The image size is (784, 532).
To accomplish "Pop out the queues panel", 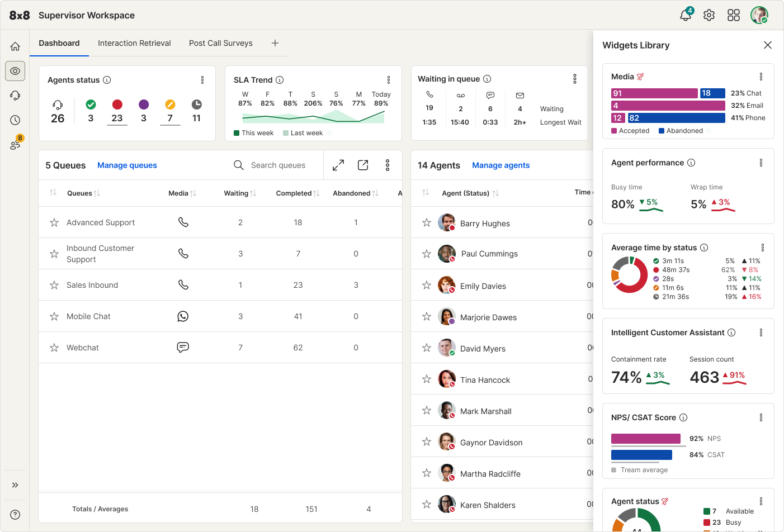I will pos(363,165).
